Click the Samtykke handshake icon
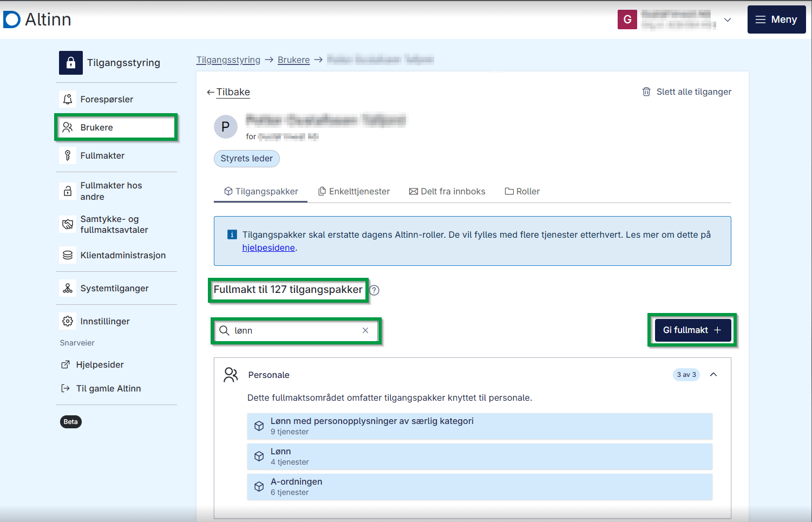 point(68,224)
